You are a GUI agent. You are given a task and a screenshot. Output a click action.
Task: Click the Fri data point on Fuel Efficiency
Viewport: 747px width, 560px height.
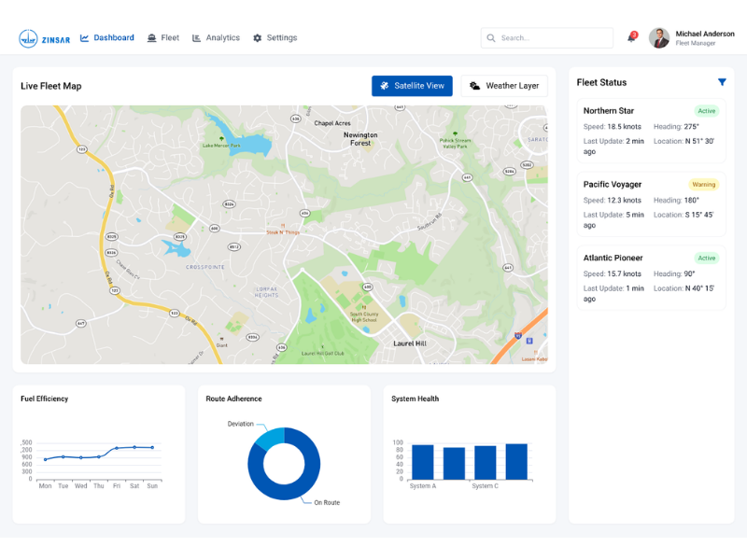(x=117, y=448)
